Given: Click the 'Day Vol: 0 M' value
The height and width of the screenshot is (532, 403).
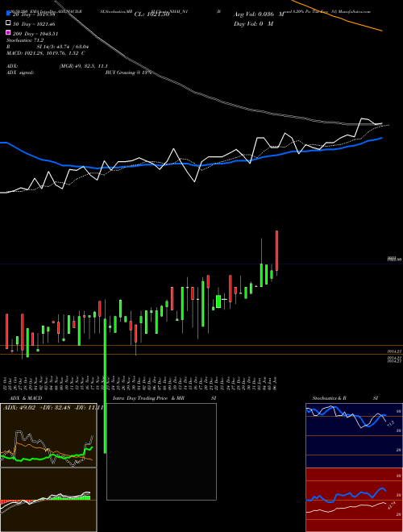Looking at the screenshot, I should (x=253, y=23).
